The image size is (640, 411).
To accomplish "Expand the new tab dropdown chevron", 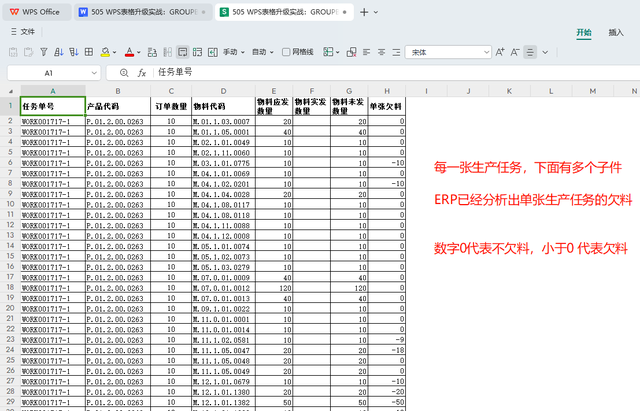I will tap(376, 12).
